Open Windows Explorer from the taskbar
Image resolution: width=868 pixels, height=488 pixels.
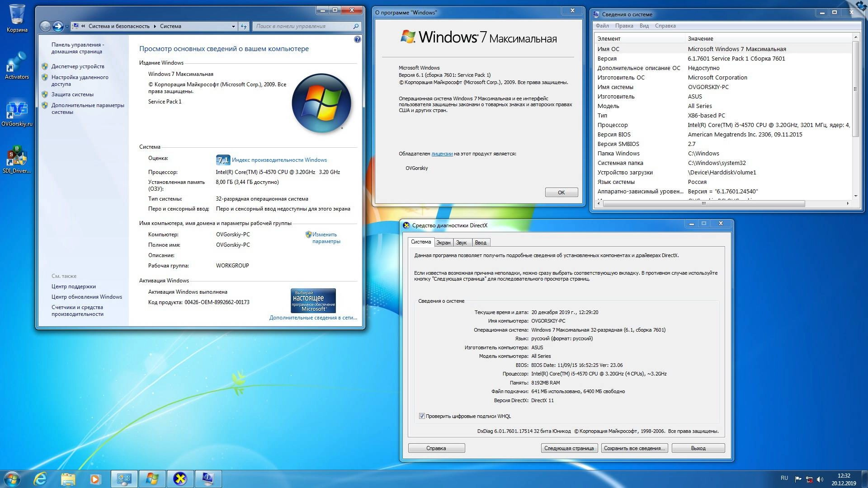68,479
